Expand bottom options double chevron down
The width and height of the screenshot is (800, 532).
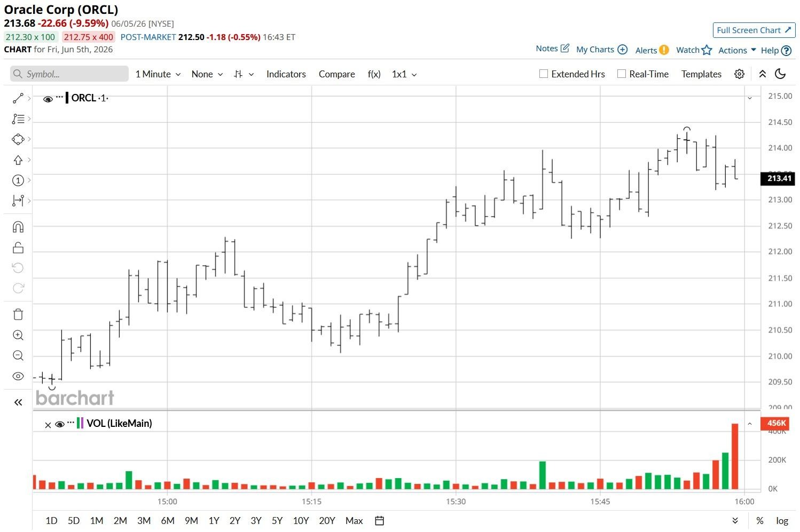click(x=735, y=521)
